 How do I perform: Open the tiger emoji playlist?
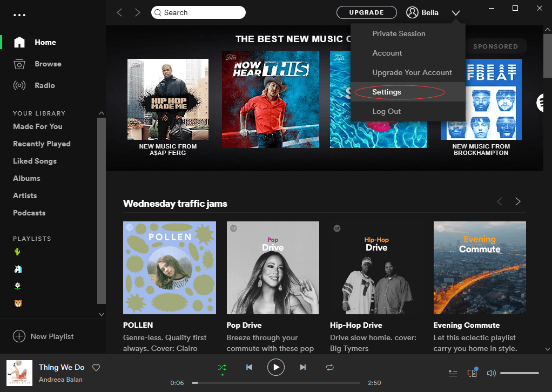pos(18,303)
